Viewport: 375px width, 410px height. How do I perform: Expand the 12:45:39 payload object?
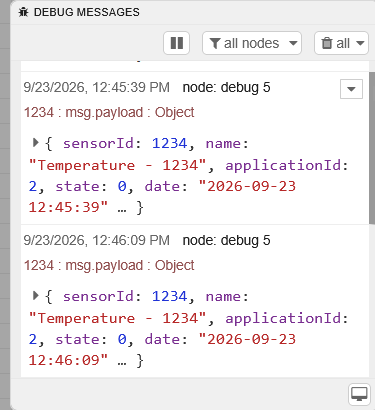pos(36,143)
